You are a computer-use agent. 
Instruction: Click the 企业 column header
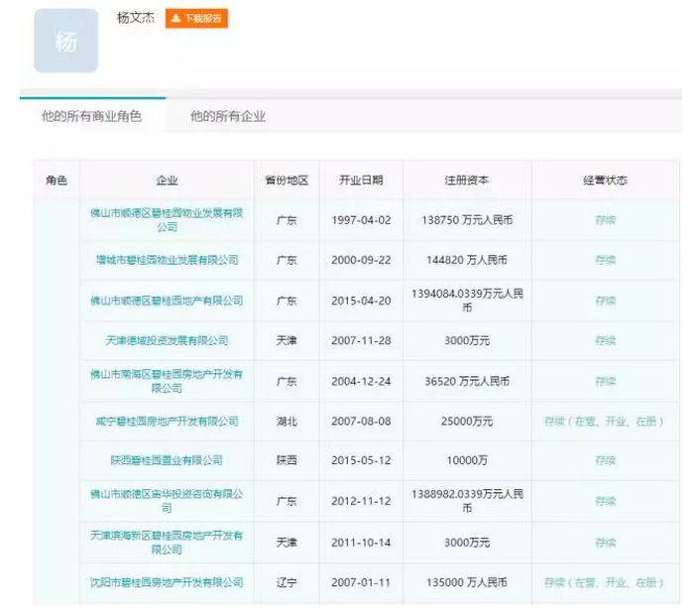pos(167,180)
